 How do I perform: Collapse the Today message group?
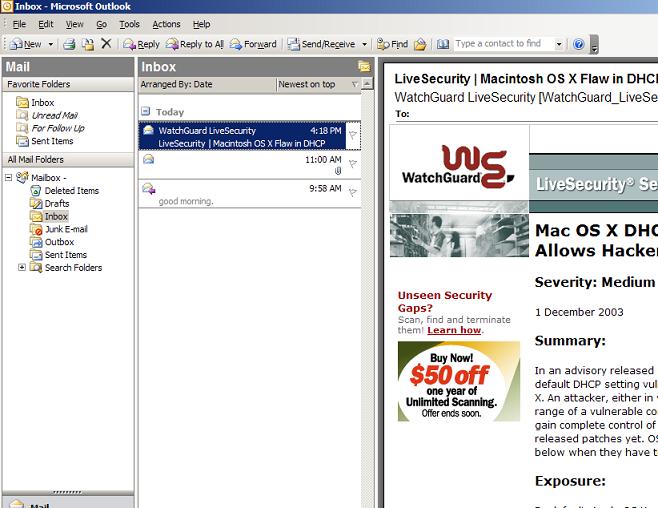pos(146,112)
